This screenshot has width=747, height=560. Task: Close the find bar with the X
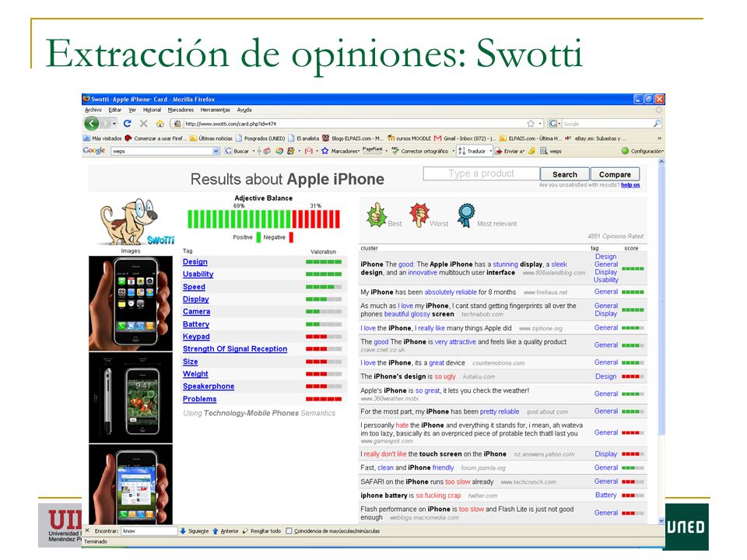pos(87,530)
